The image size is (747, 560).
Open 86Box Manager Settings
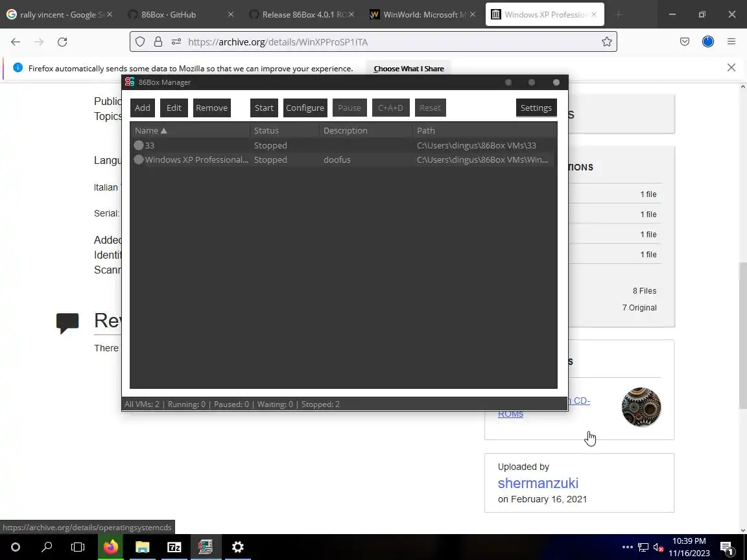click(x=536, y=108)
